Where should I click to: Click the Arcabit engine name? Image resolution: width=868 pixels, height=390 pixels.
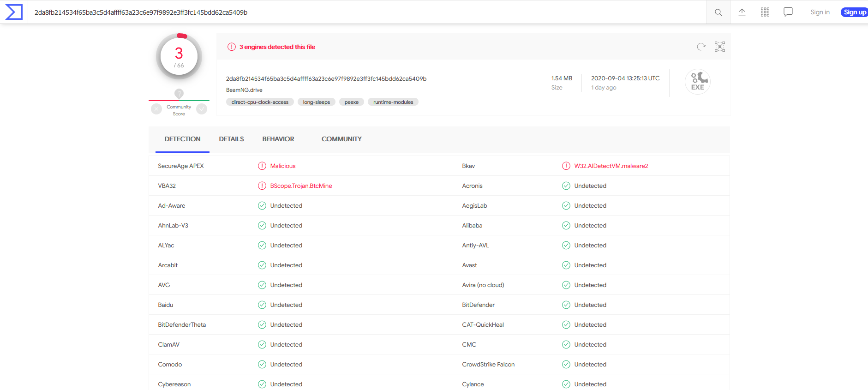[x=168, y=265]
